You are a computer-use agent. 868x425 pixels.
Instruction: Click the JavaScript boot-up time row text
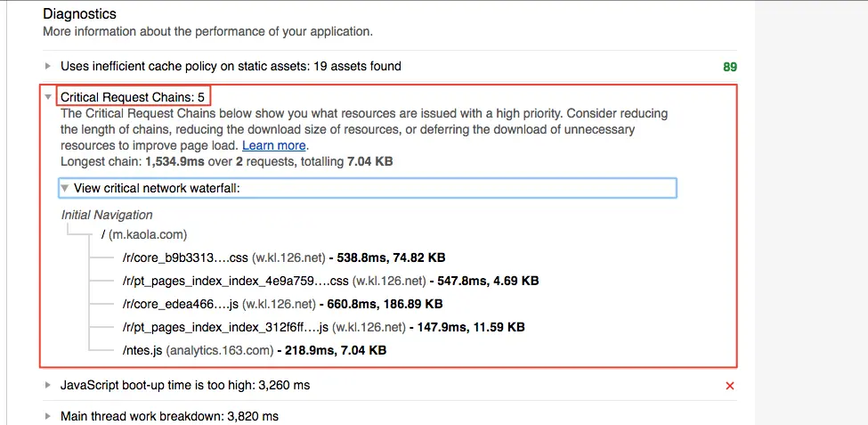coord(185,385)
